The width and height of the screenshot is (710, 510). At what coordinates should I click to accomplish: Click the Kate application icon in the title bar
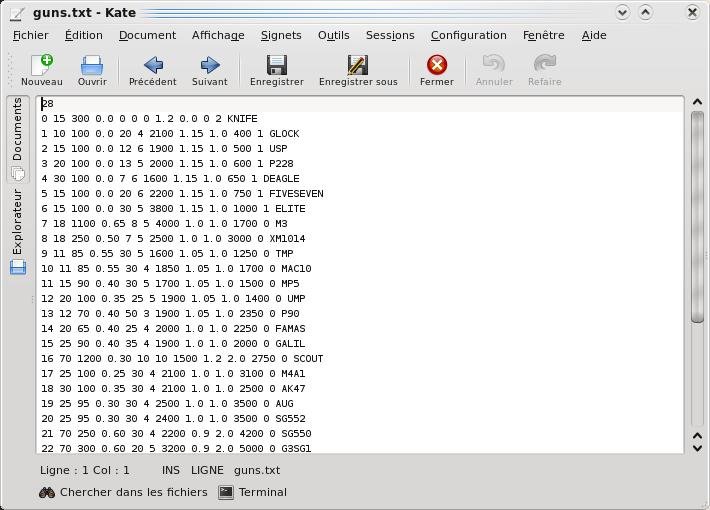[17, 13]
